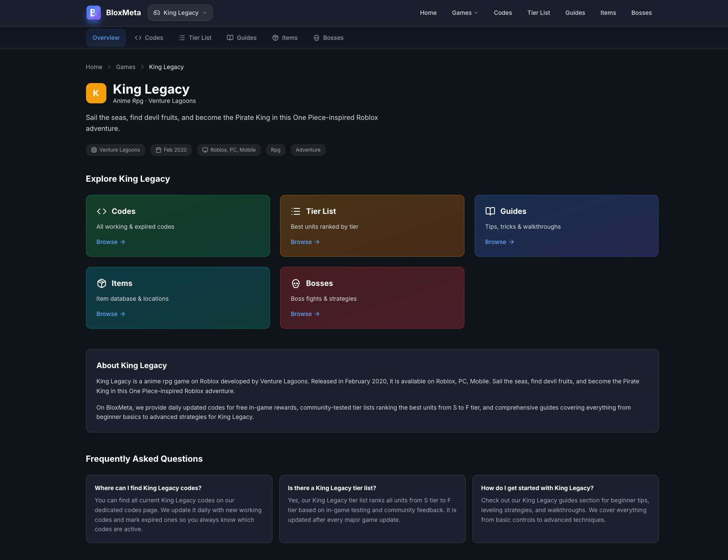Screen dimensions: 728x560
Task: Switch to the Codes sub-tab
Action: pyautogui.click(x=149, y=38)
